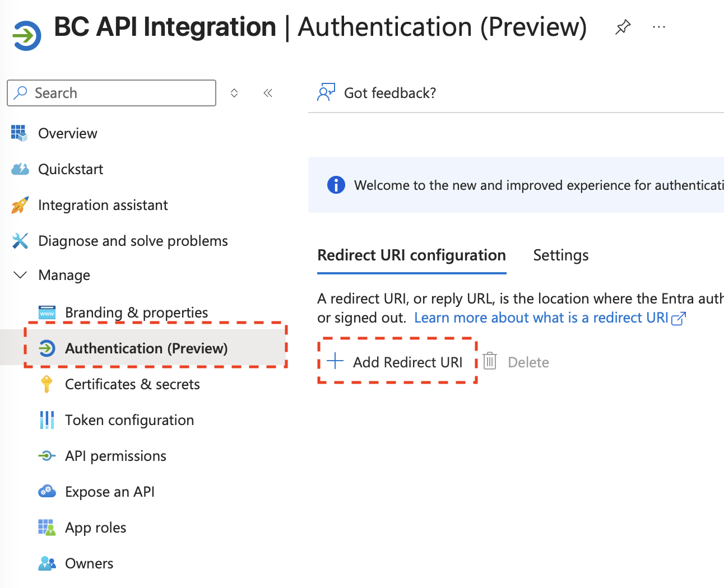Collapse the Manage section chevron
The height and width of the screenshot is (588, 724).
tap(20, 275)
